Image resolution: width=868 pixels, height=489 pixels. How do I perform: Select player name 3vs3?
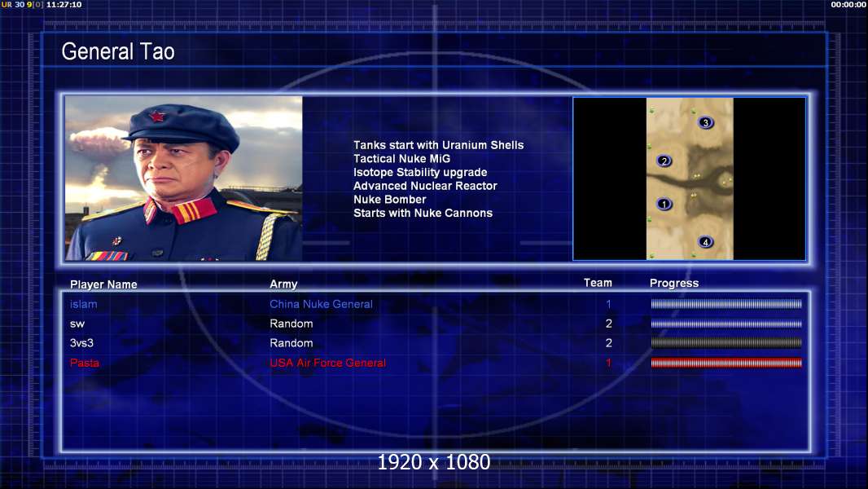pos(81,343)
